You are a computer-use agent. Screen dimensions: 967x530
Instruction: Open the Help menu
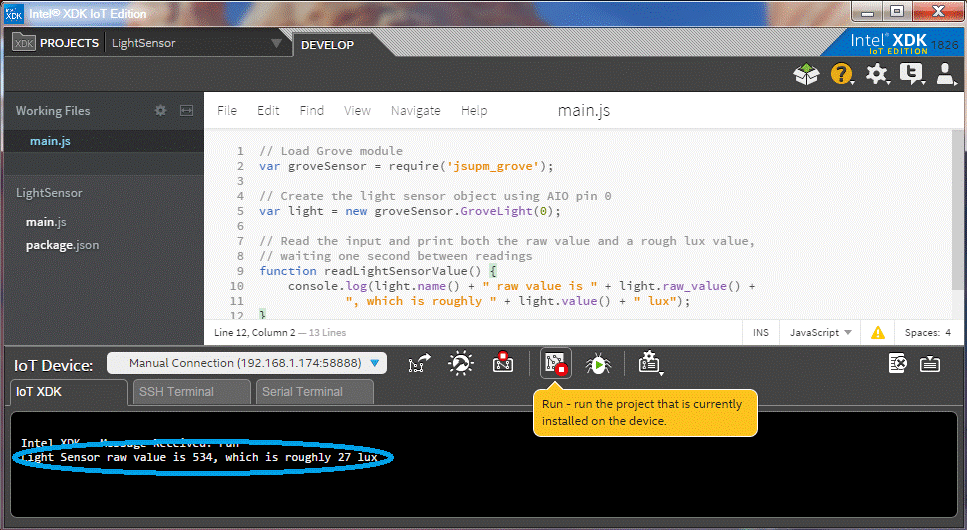tap(474, 110)
